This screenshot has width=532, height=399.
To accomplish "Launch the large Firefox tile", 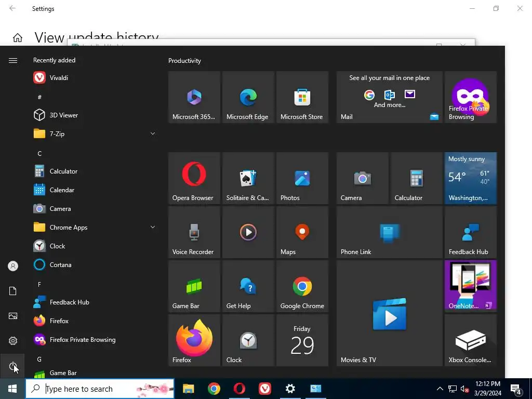I will pos(194,340).
